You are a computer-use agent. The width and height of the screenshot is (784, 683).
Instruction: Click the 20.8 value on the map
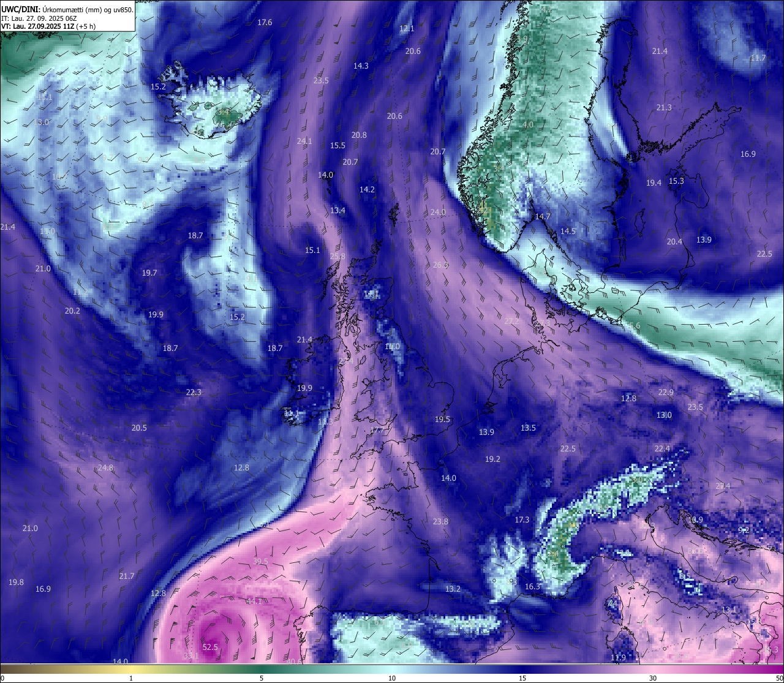tap(359, 135)
